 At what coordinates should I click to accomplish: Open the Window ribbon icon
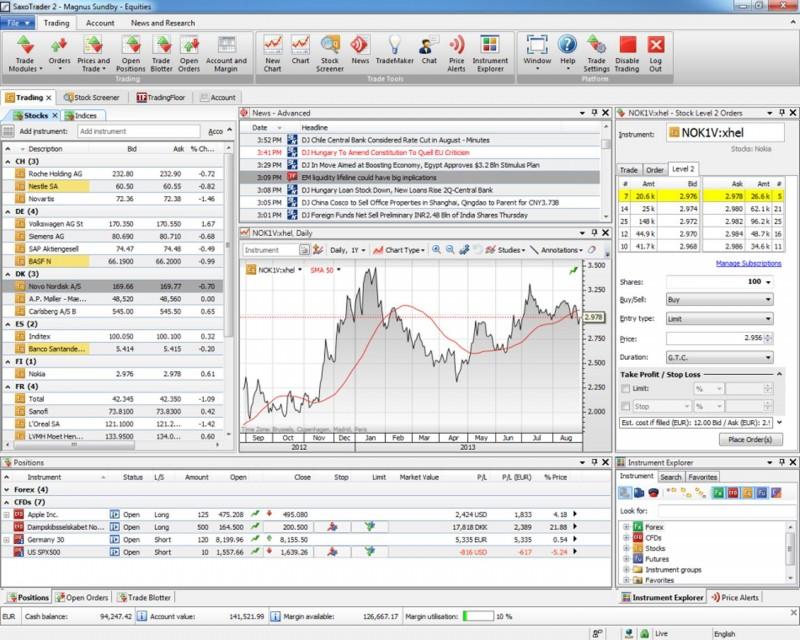pos(537,54)
